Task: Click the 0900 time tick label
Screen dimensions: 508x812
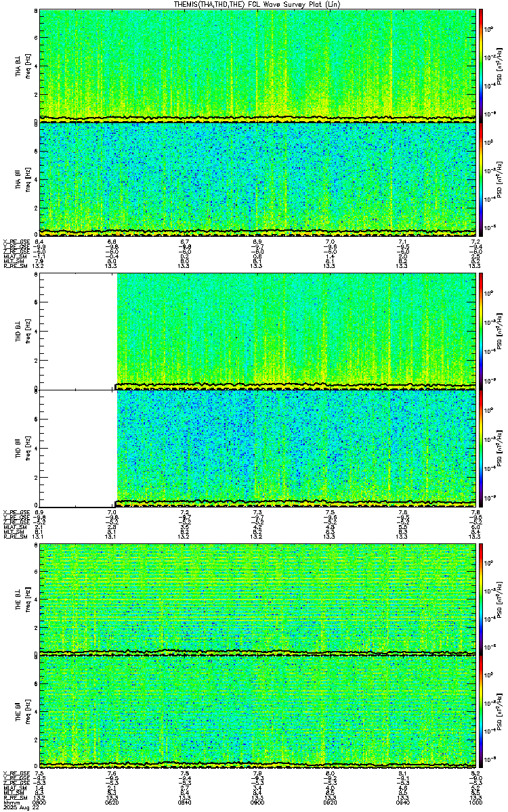Action: click(257, 802)
